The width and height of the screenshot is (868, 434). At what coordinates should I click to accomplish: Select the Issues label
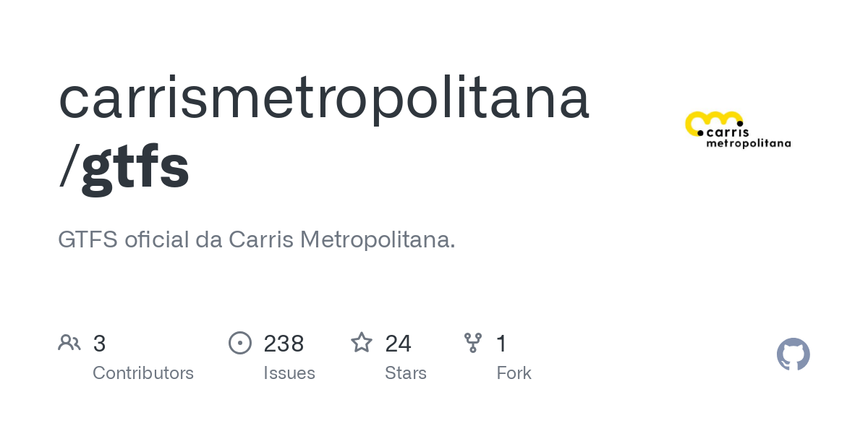pos(289,373)
